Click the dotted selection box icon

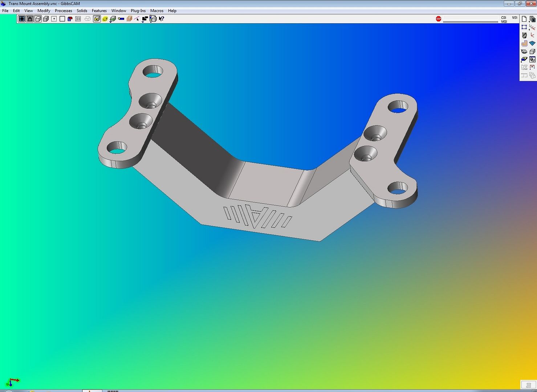[54, 19]
